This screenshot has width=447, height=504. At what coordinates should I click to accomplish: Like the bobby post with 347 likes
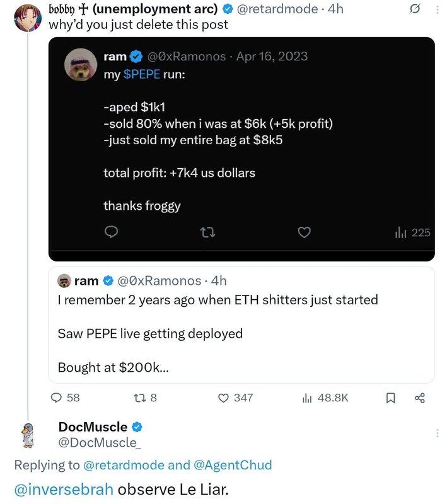point(223,398)
